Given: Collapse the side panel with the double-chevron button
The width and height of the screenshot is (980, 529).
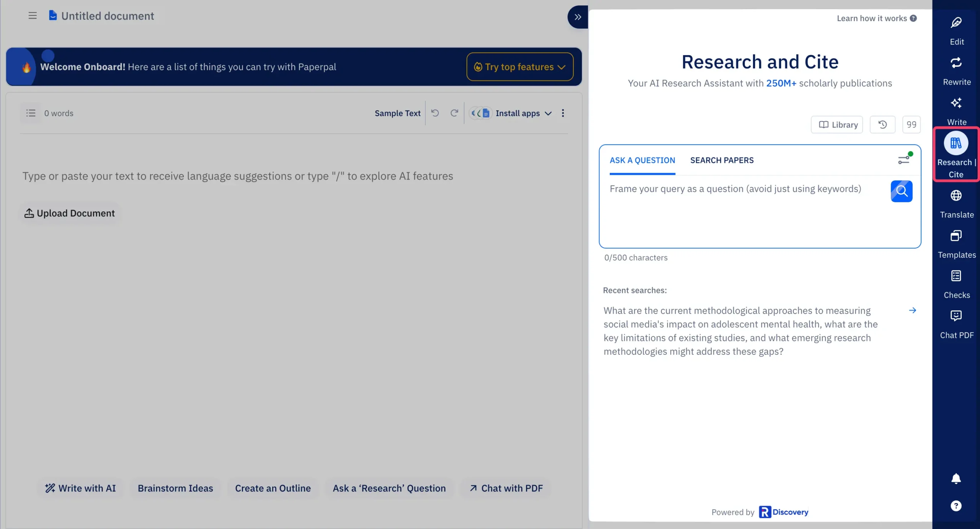Looking at the screenshot, I should [x=578, y=17].
